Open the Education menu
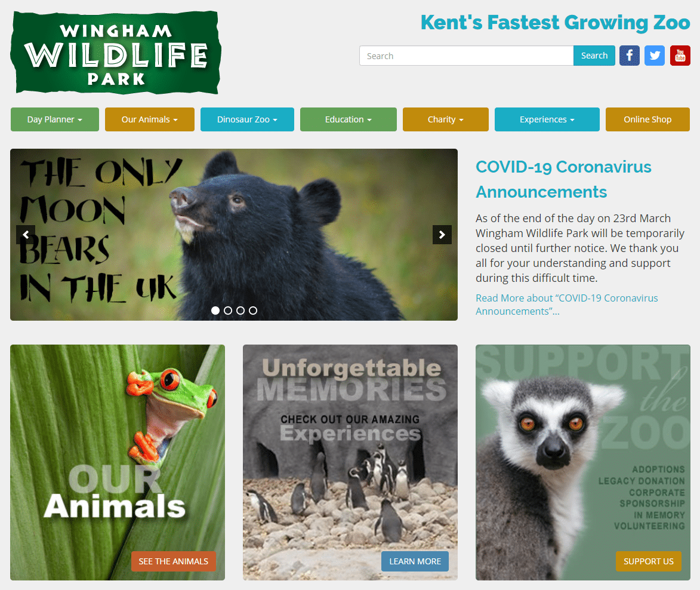Viewport: 700px width, 590px height. pos(349,119)
